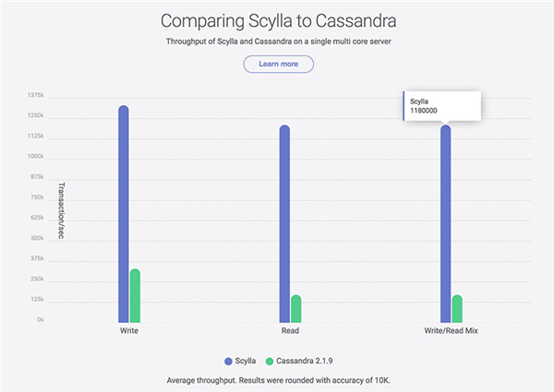The height and width of the screenshot is (392, 554).
Task: Click the Comparing Scylla to Cassandra heading
Action: pos(278,19)
